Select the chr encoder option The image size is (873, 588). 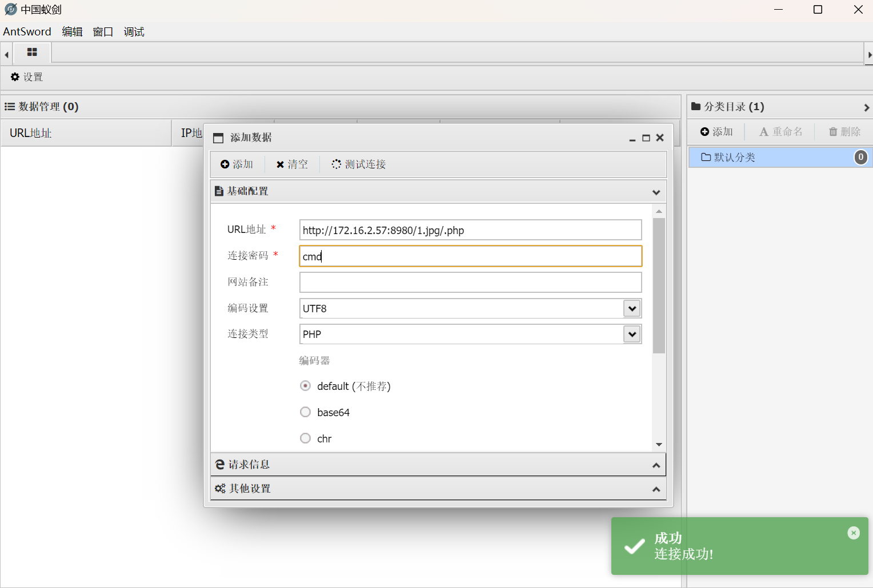(306, 438)
